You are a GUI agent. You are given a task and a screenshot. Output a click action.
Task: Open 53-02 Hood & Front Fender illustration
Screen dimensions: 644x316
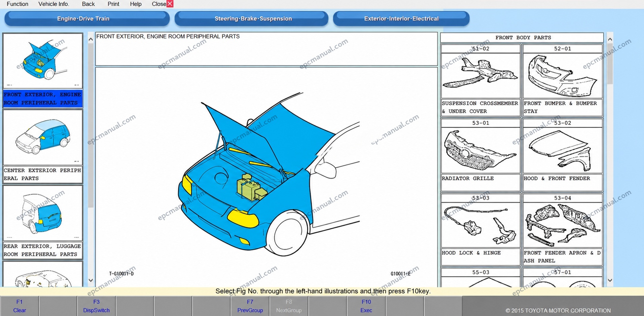(563, 150)
